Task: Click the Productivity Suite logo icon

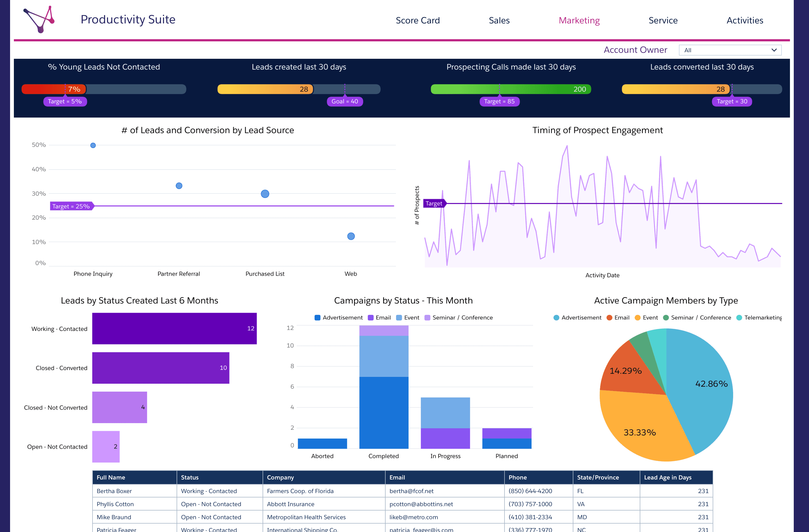Action: 39,19
